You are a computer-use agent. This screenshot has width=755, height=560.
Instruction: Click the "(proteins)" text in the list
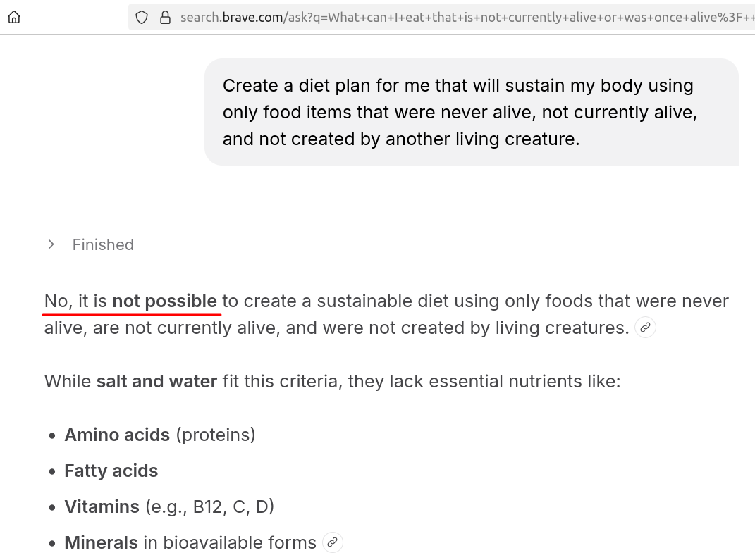(x=216, y=435)
